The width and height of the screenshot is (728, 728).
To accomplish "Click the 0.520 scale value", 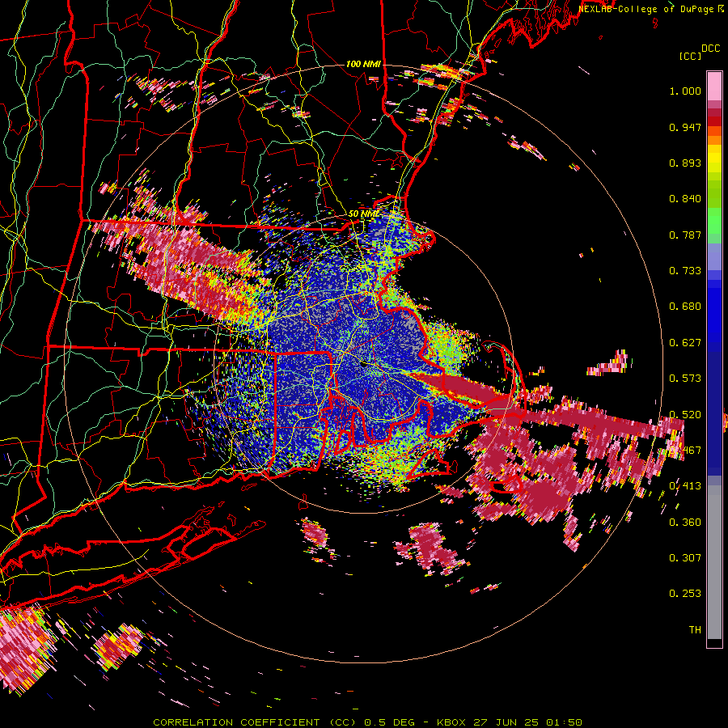I will click(685, 415).
